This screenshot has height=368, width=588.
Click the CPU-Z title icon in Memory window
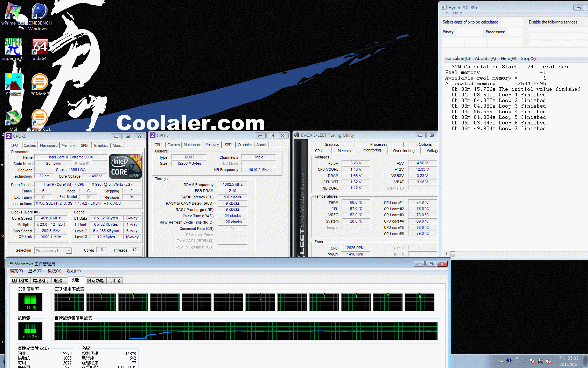pyautogui.click(x=153, y=135)
